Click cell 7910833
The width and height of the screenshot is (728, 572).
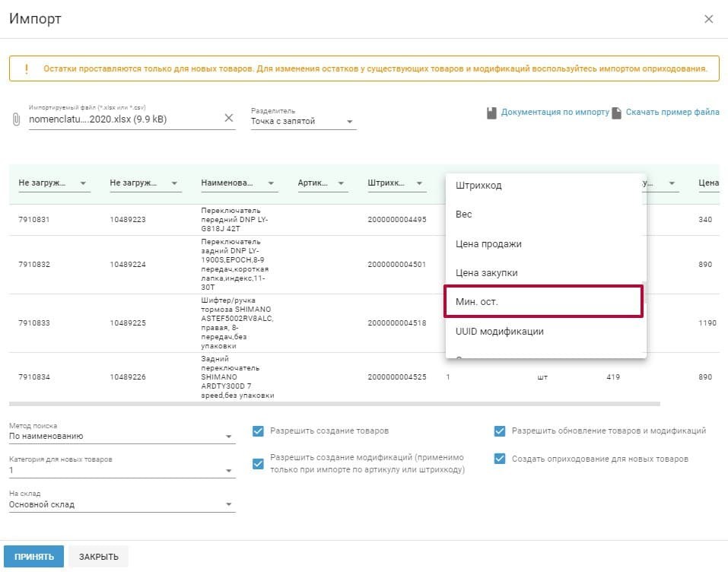34,323
